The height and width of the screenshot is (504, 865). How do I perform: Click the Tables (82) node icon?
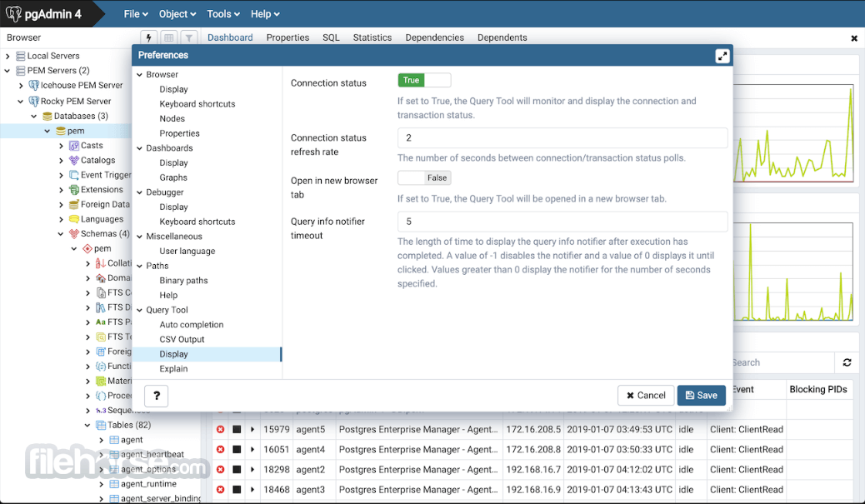pyautogui.click(x=101, y=425)
